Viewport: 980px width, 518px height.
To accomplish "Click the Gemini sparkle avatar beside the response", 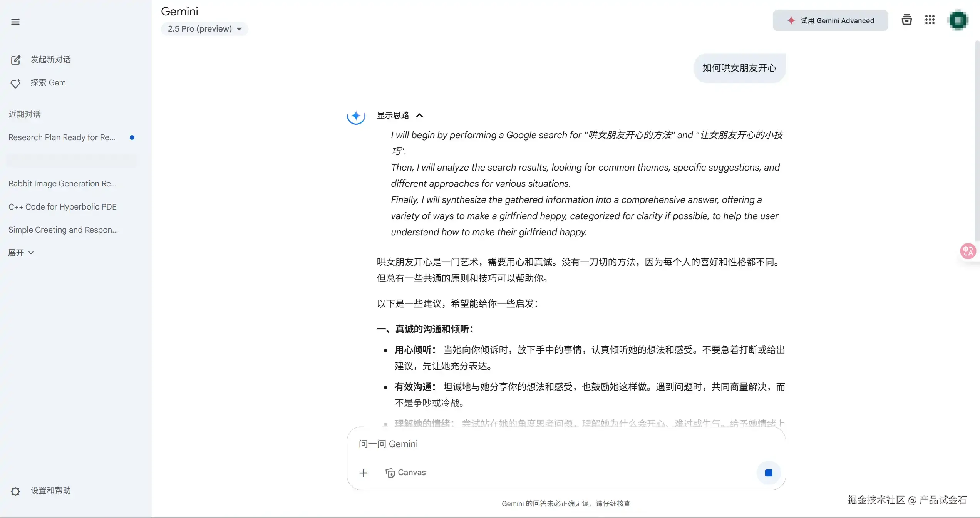I will [355, 117].
